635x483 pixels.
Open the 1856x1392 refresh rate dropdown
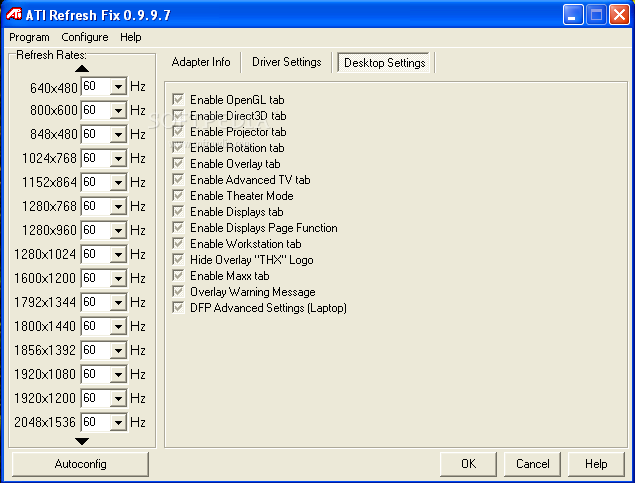118,350
